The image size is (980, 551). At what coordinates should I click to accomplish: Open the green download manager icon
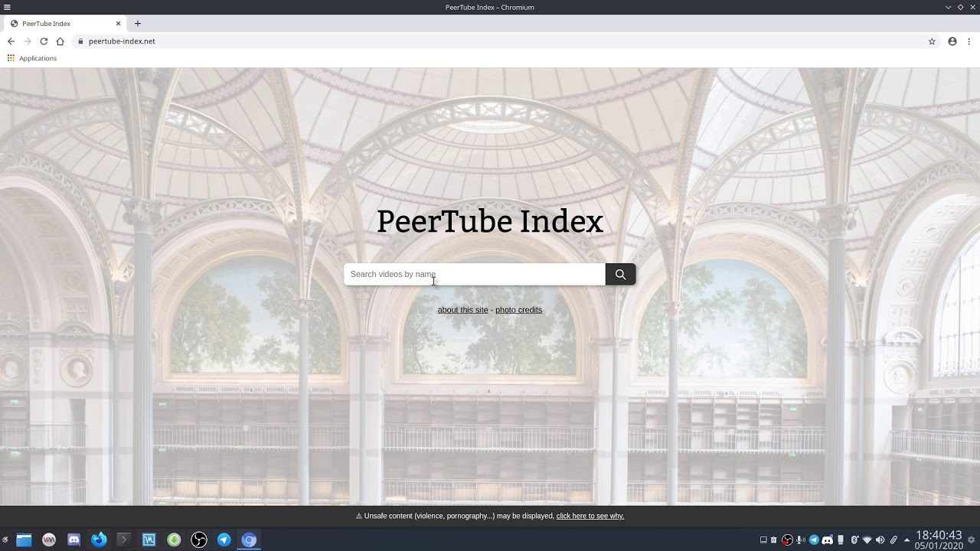point(174,540)
